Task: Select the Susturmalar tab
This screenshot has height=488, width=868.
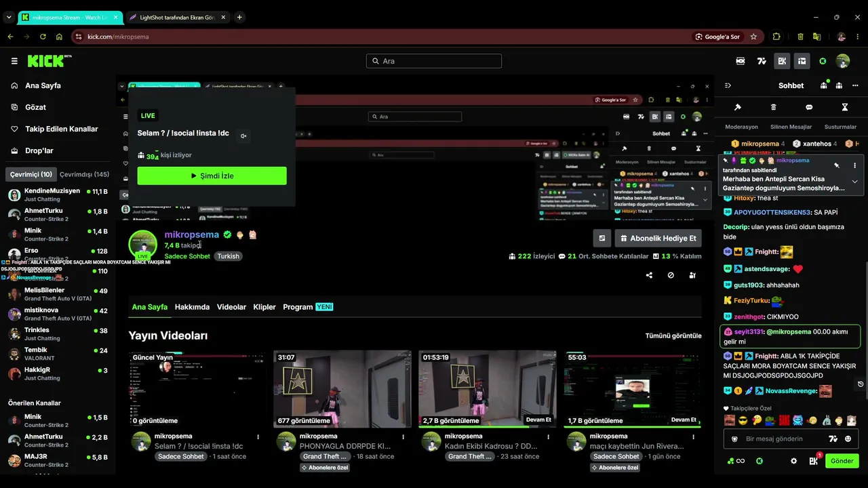Action: click(x=840, y=127)
